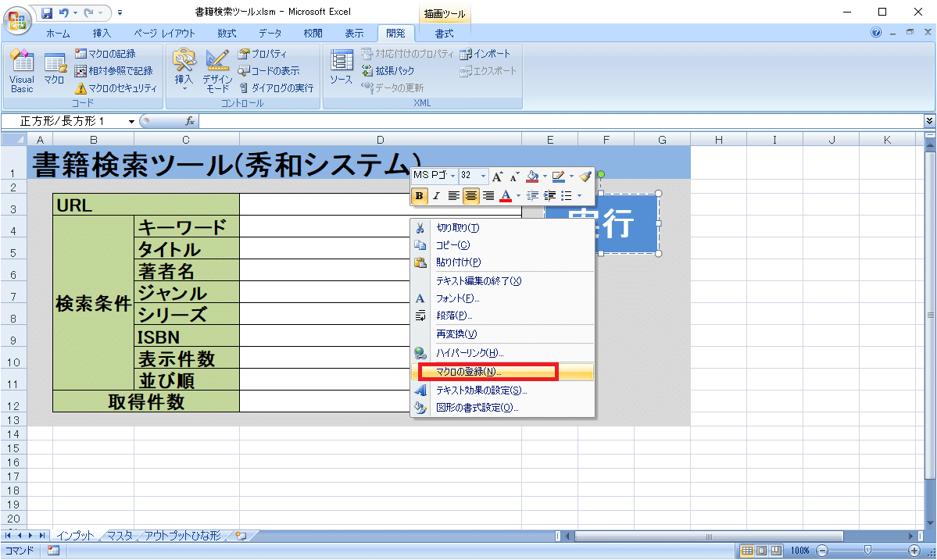Click the XML Import button

(x=485, y=54)
